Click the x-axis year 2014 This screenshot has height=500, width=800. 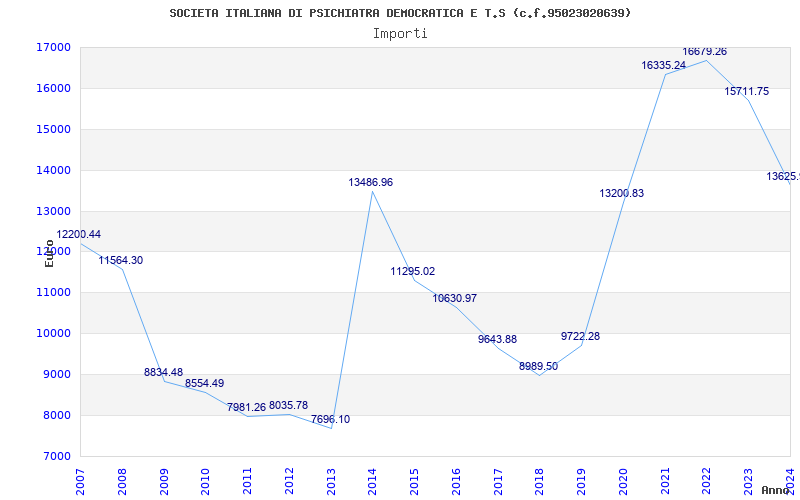pos(372,482)
